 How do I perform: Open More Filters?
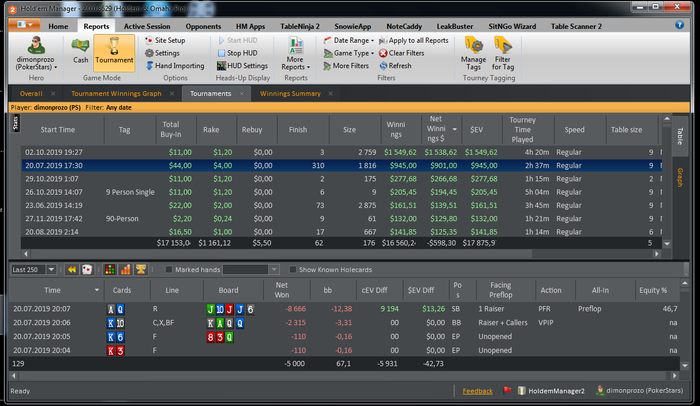[346, 66]
